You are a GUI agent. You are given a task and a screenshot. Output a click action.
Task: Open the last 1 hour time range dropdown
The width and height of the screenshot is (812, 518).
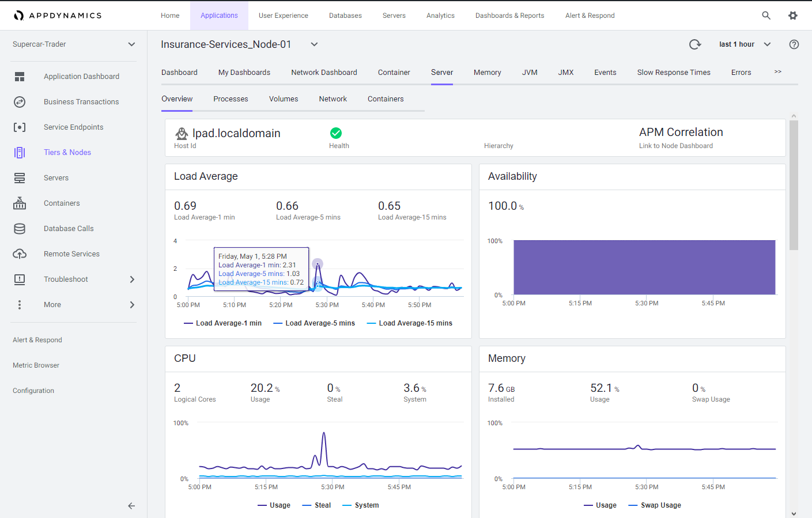point(745,44)
